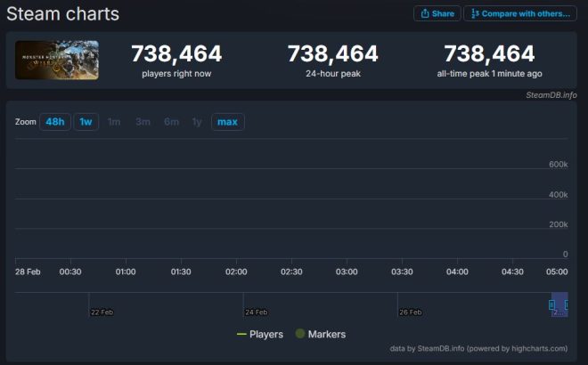Click the 24 Feb navigator label

(x=256, y=312)
